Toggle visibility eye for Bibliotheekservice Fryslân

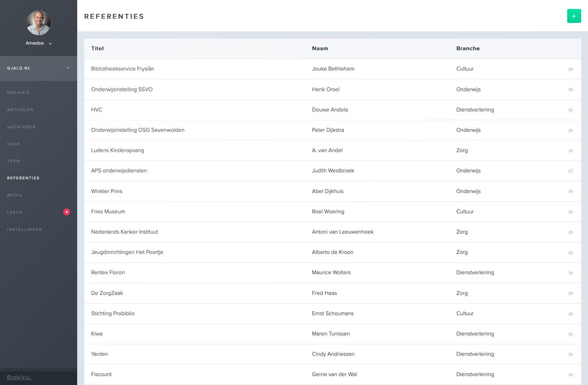pyautogui.click(x=570, y=70)
